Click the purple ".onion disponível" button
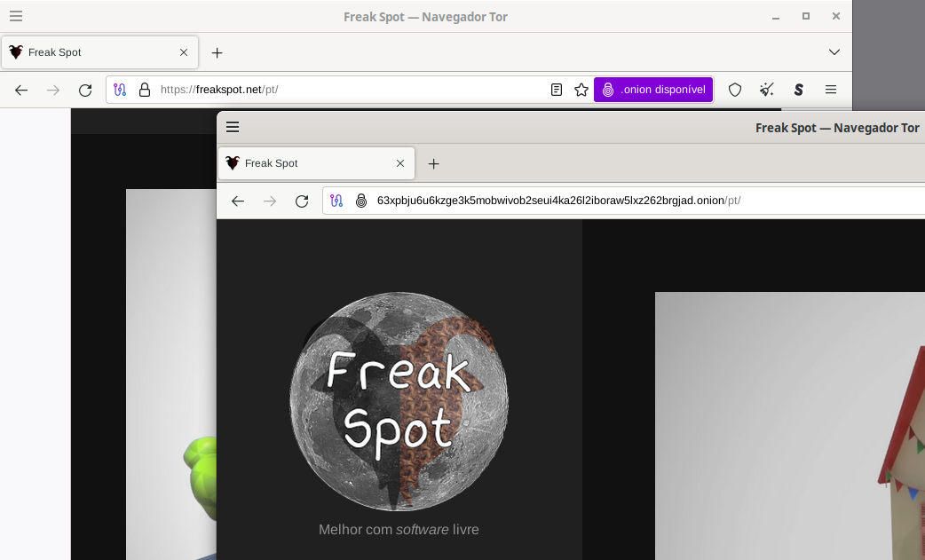The image size is (925, 560). 653,90
